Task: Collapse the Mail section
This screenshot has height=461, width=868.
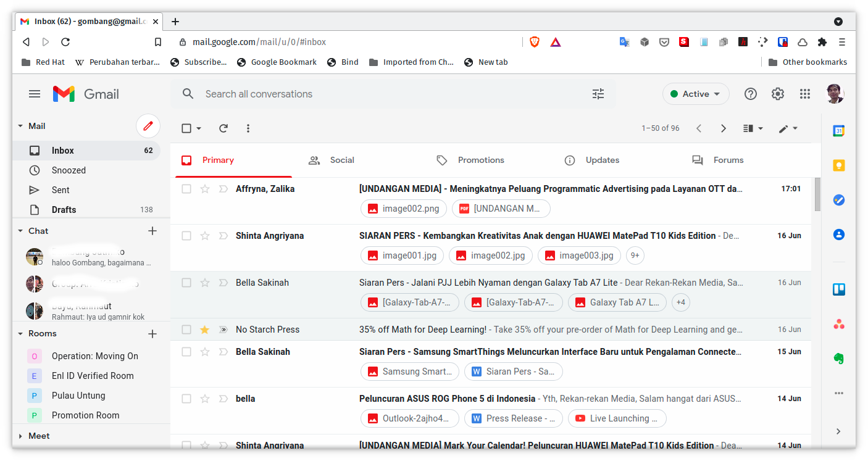Action: 20,126
